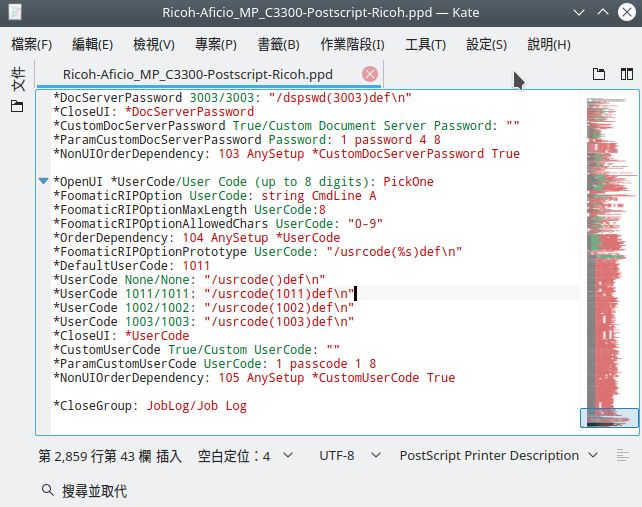Open the UTF-8 encoding dropdown
This screenshot has height=507, width=642.
347,455
